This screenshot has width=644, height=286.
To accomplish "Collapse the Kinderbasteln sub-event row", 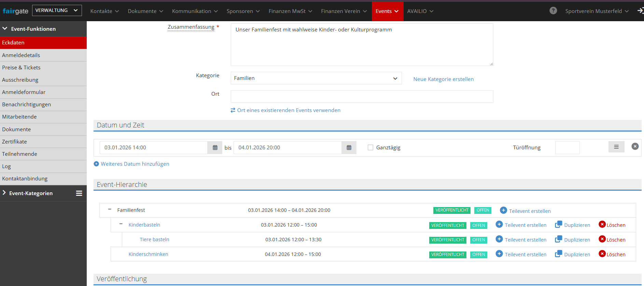I will (x=121, y=224).
